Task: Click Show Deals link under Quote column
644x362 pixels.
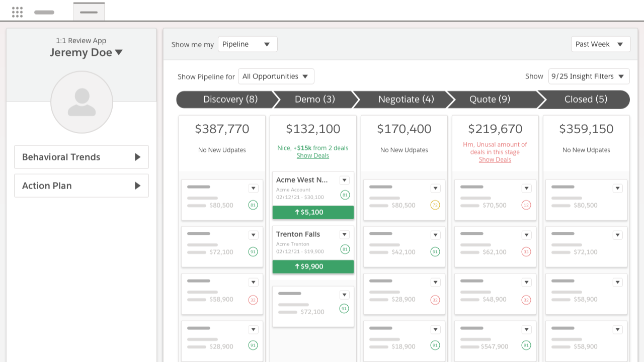Action: pyautogui.click(x=495, y=160)
